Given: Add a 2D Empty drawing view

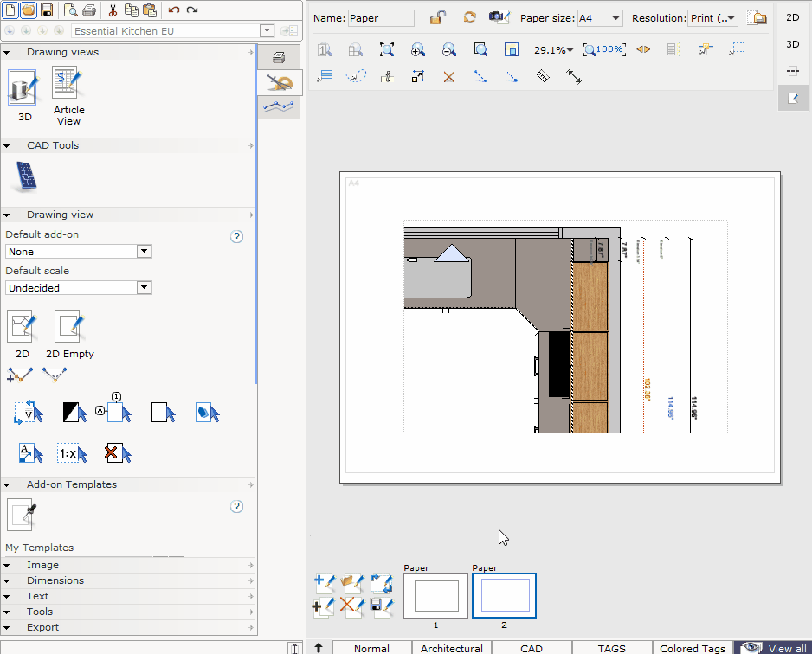Looking at the screenshot, I should click(x=70, y=335).
